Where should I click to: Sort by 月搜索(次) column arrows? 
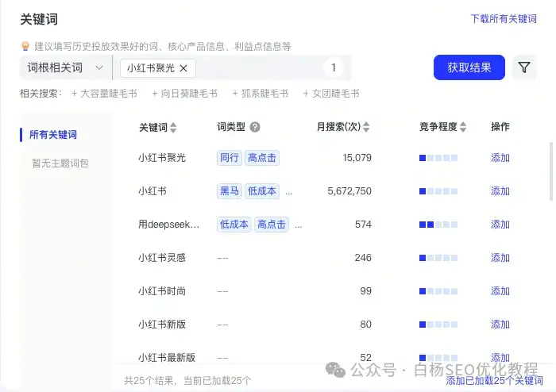(366, 127)
